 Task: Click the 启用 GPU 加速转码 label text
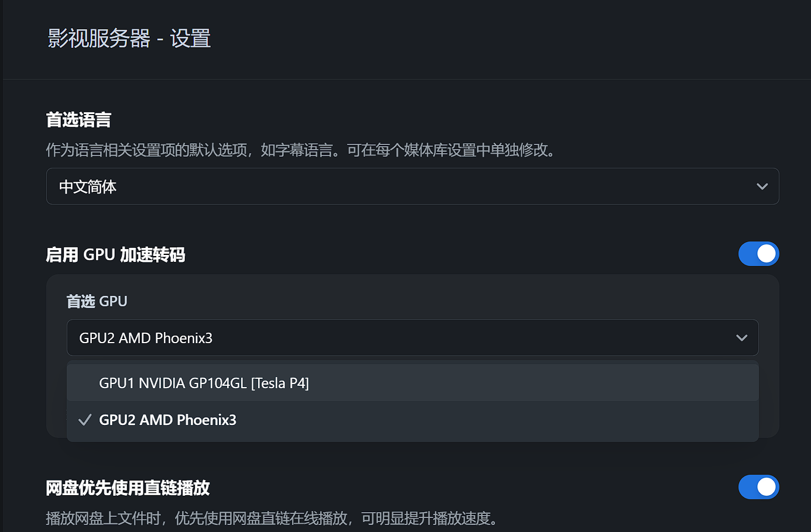click(115, 254)
